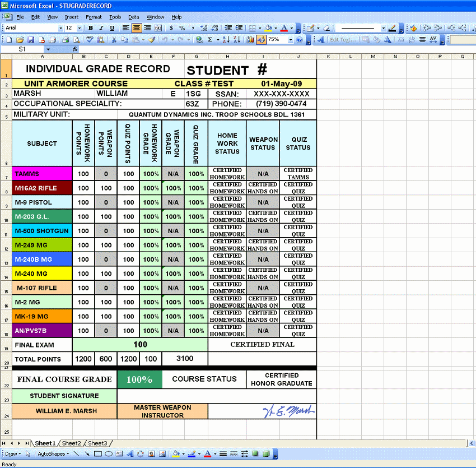This screenshot has height=468, width=476.
Task: Toggle bold formatting
Action: pyautogui.click(x=91, y=28)
